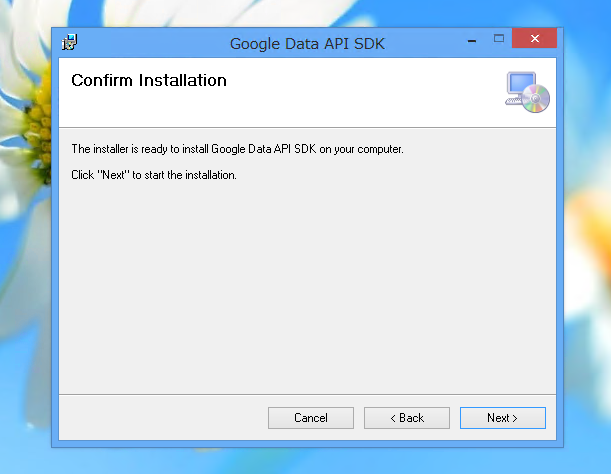611x474 pixels.
Task: Close the Google Data API SDK window
Action: pyautogui.click(x=535, y=39)
